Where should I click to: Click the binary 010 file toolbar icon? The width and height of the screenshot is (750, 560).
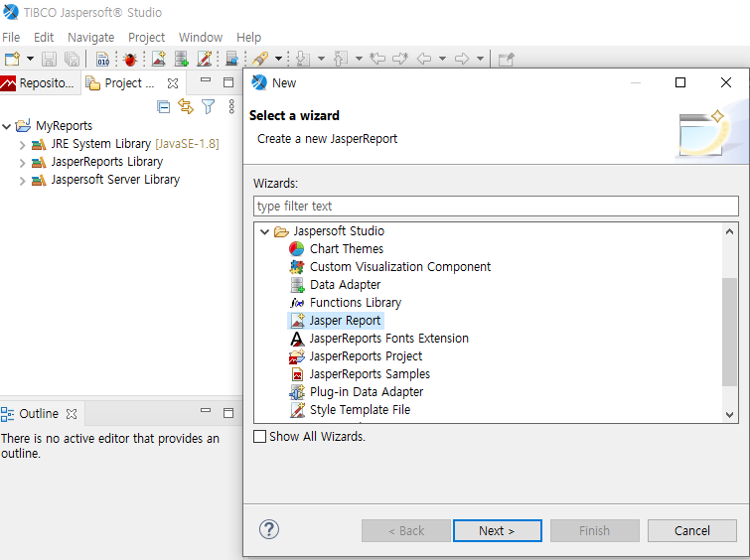coord(103,59)
